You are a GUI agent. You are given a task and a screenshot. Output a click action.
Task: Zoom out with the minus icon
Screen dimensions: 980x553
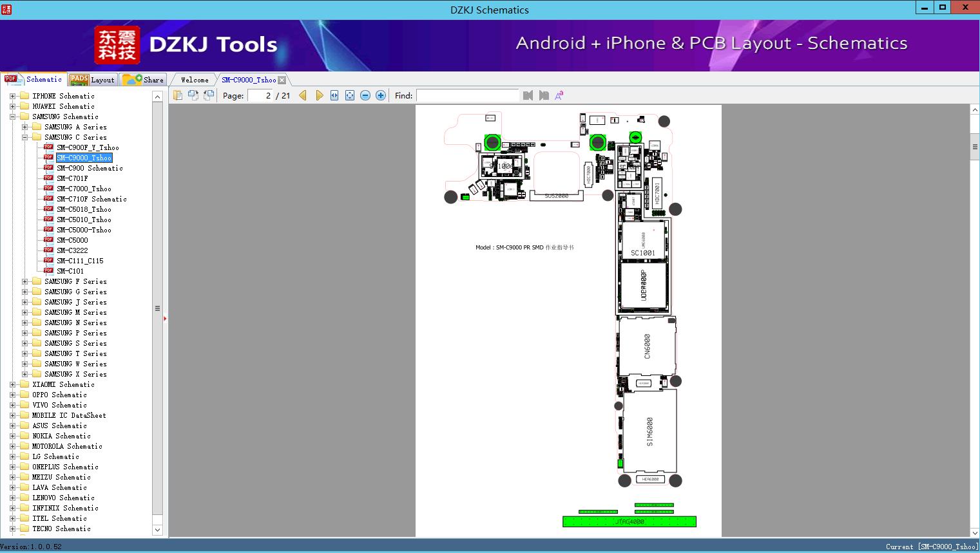click(365, 95)
